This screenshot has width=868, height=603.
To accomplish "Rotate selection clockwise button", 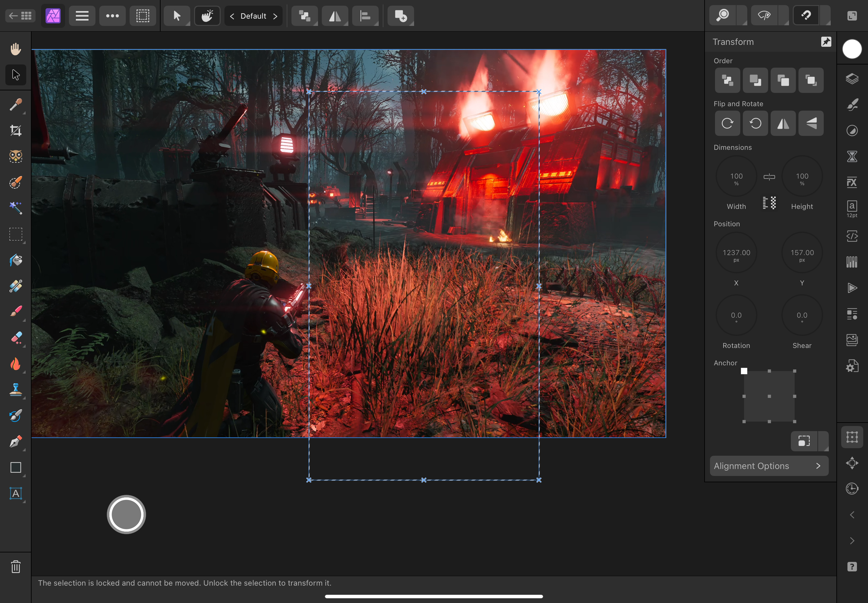I will pyautogui.click(x=727, y=123).
